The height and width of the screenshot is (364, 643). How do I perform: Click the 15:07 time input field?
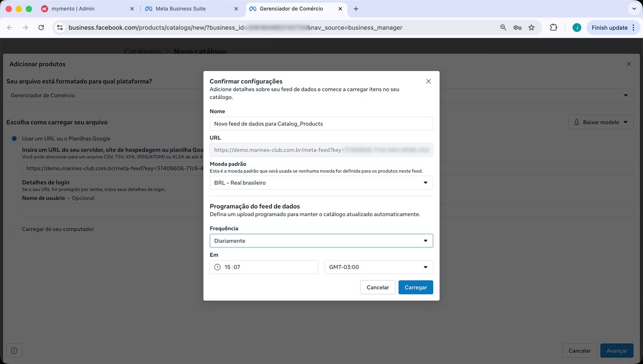coord(264,267)
